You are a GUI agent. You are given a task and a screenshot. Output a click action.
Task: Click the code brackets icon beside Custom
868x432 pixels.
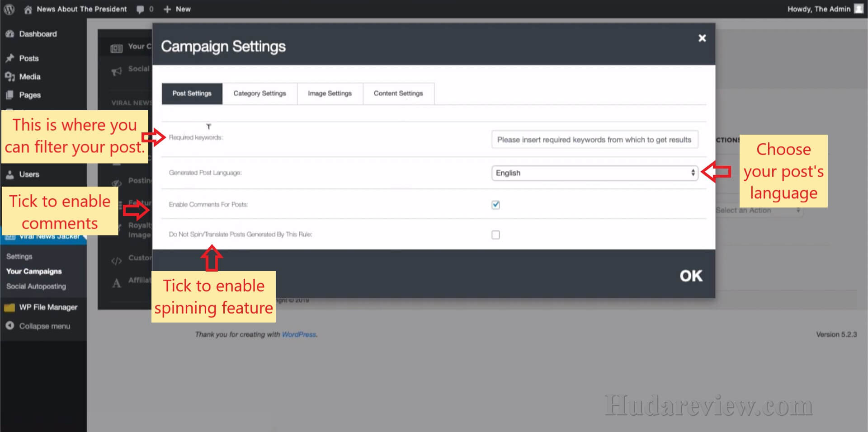tap(117, 261)
